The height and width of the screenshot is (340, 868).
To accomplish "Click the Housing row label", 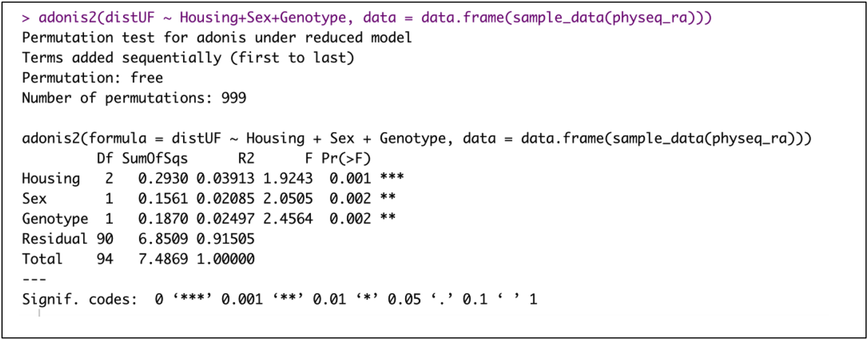I will (51, 178).
